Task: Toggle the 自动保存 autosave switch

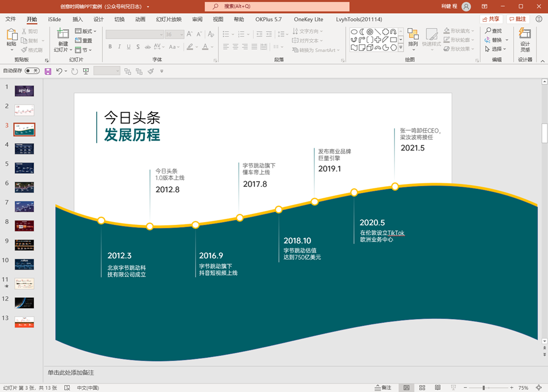Action: click(x=32, y=71)
